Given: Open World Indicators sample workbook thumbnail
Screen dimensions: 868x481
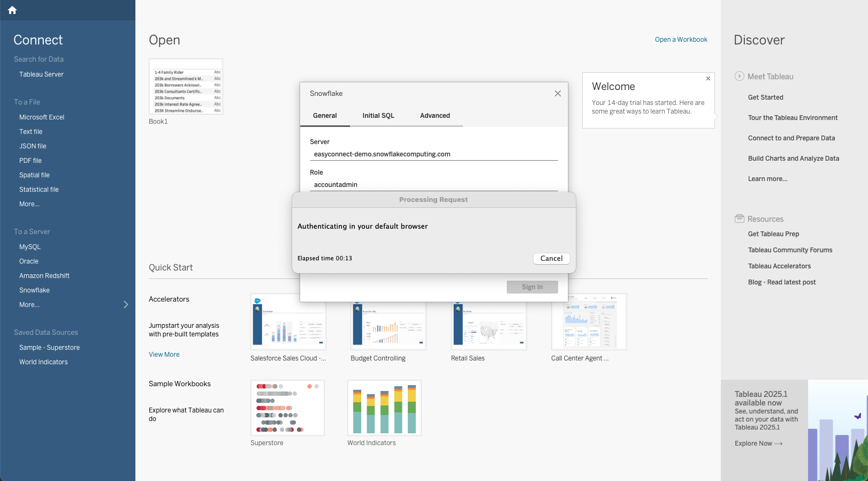Looking at the screenshot, I should click(384, 408).
